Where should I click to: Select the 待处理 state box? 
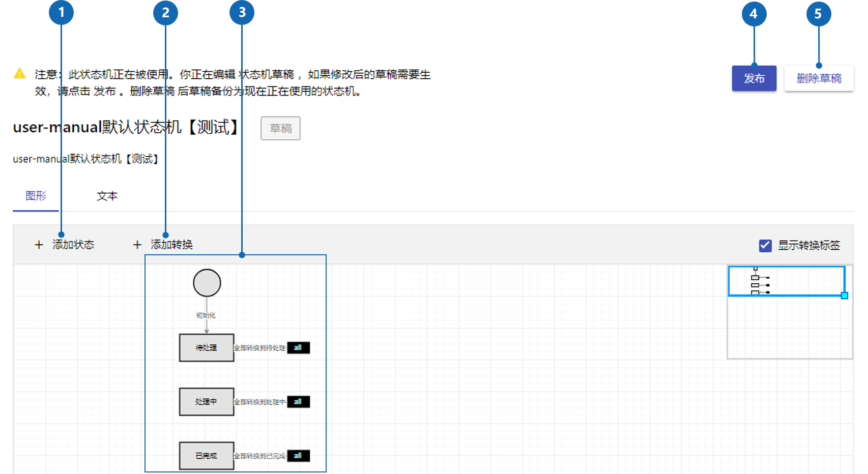[207, 348]
